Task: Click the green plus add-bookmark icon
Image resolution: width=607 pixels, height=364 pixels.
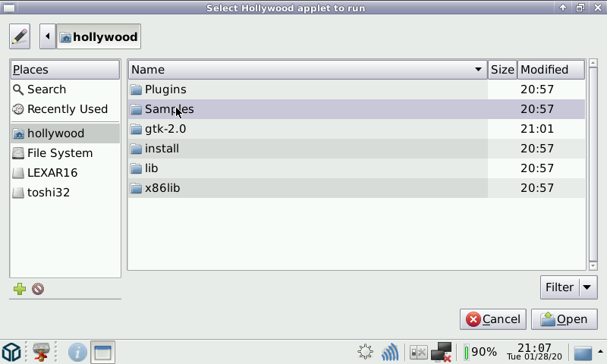Action: click(x=20, y=289)
